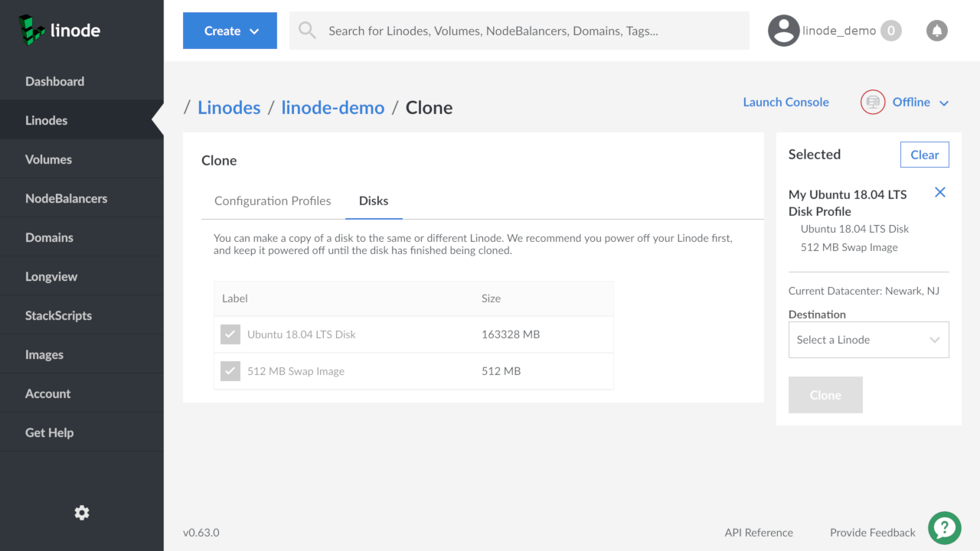
Task: Remove selected disk profile with X icon
Action: pyautogui.click(x=940, y=193)
